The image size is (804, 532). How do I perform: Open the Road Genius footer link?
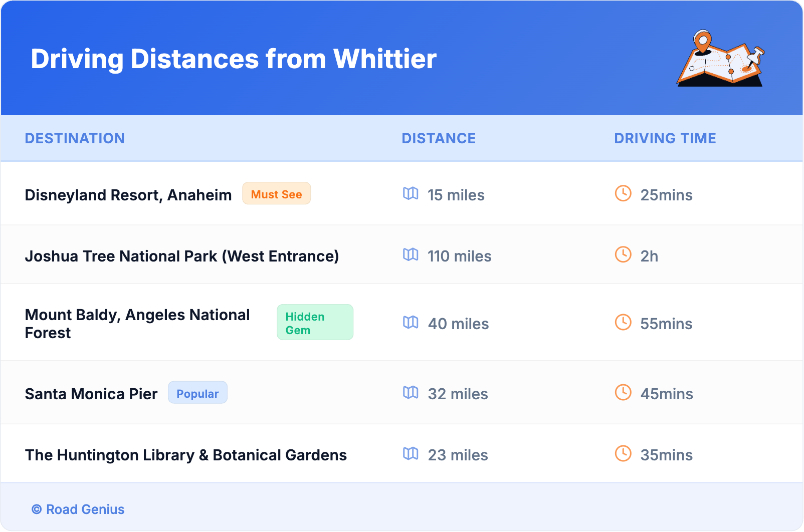tap(85, 509)
